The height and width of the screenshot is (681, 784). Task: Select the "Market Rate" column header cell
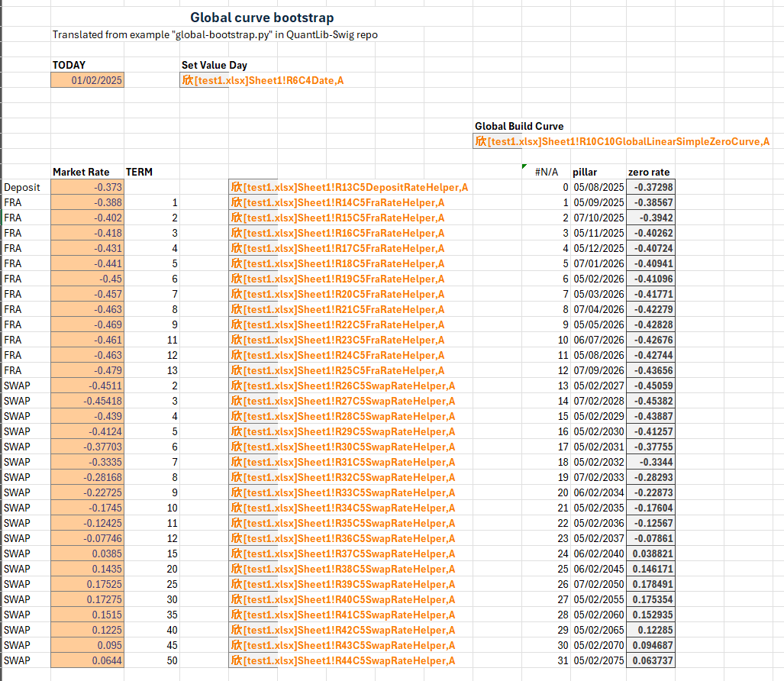81,172
